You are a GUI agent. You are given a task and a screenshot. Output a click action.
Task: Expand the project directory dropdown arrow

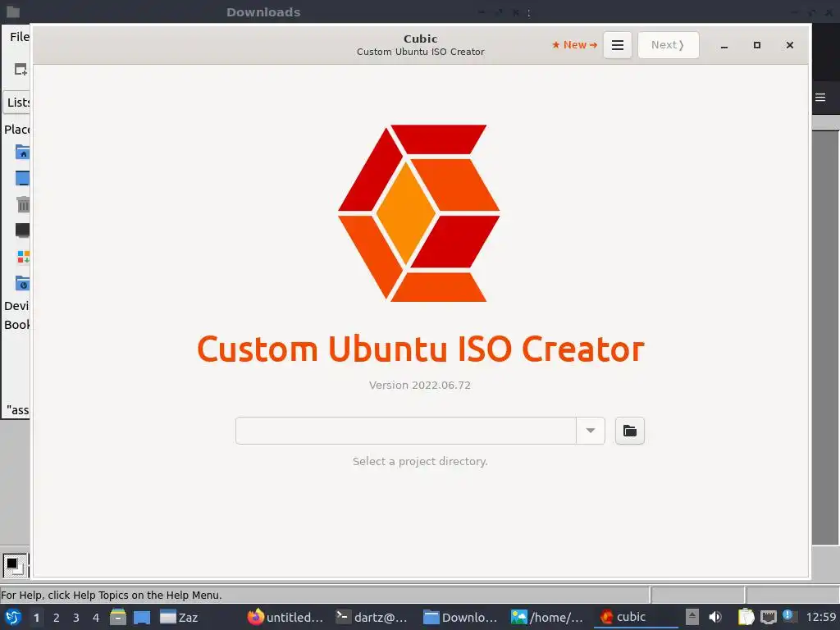pos(591,431)
